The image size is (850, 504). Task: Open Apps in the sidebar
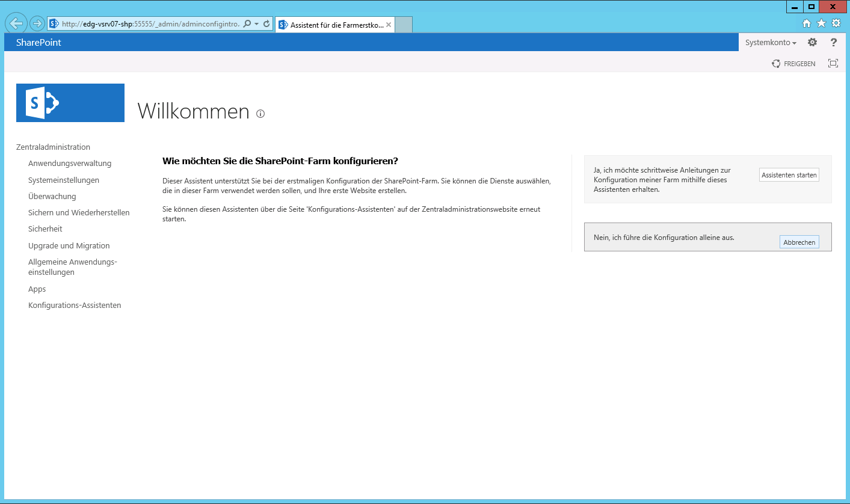coord(37,289)
